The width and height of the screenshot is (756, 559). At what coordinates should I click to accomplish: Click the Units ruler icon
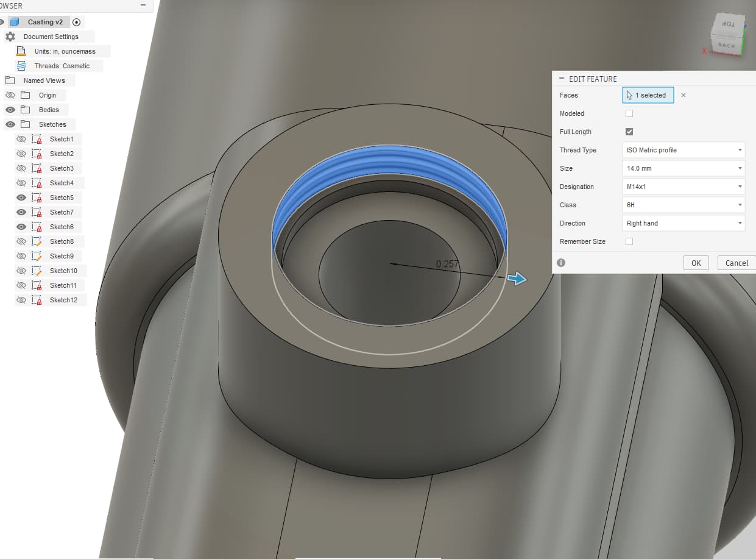click(21, 51)
